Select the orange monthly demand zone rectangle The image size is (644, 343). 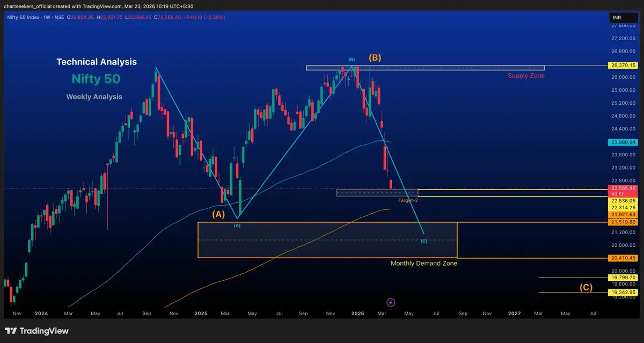327,240
